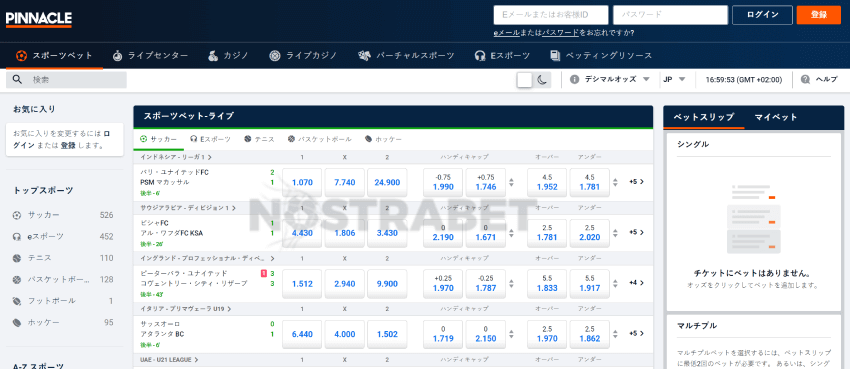The width and height of the screenshot is (850, 369).
Task: Click the パスワード forgot link
Action: (x=560, y=33)
